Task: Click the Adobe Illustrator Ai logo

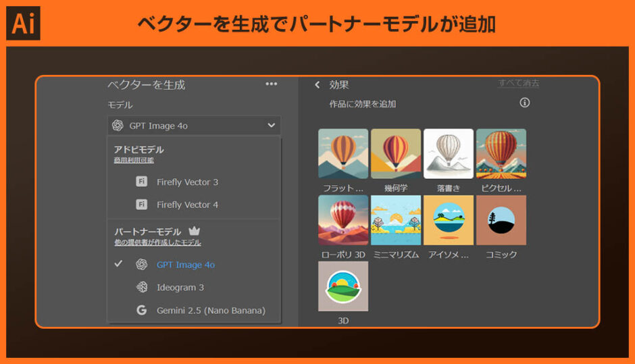Action: 24,24
